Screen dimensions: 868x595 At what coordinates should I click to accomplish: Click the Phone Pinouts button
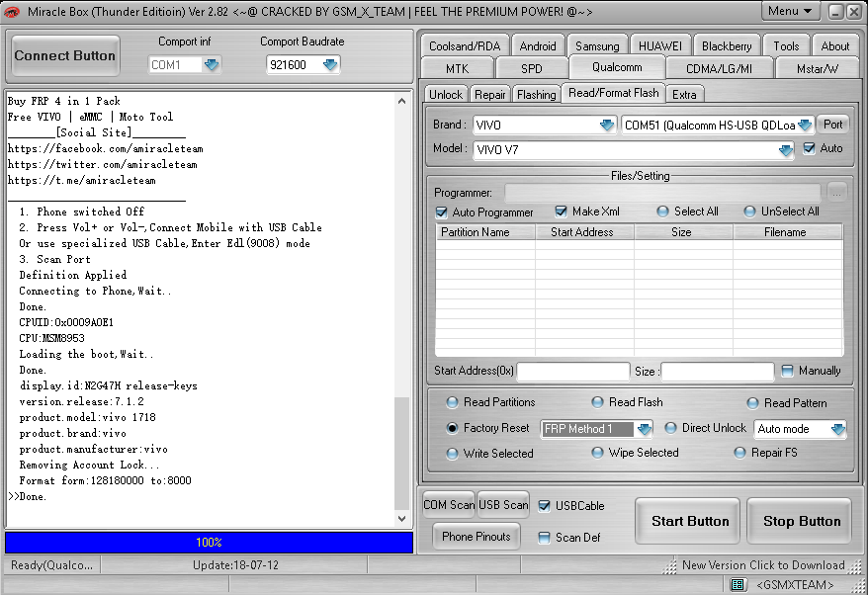click(477, 537)
